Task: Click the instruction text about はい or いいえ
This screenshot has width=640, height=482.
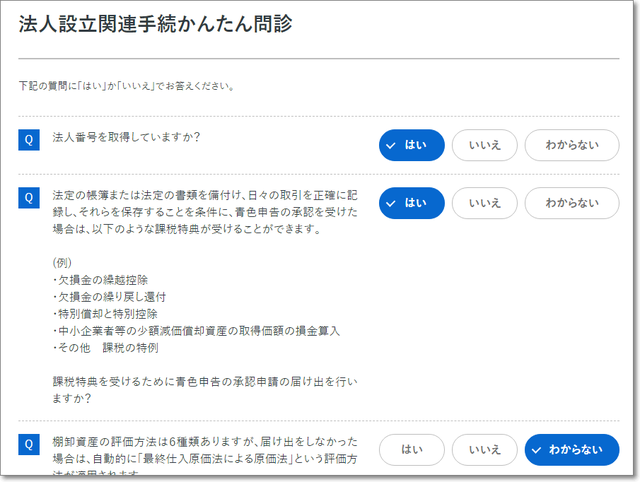Action: point(126,86)
